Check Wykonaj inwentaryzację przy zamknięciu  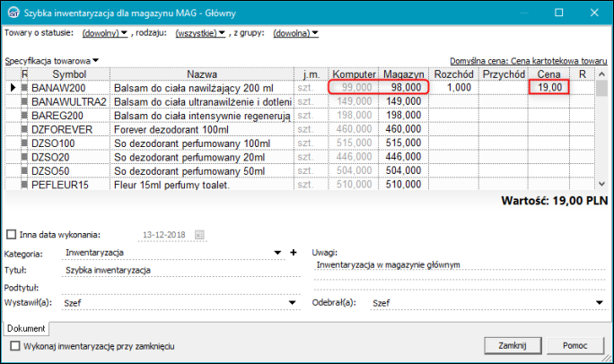15,346
